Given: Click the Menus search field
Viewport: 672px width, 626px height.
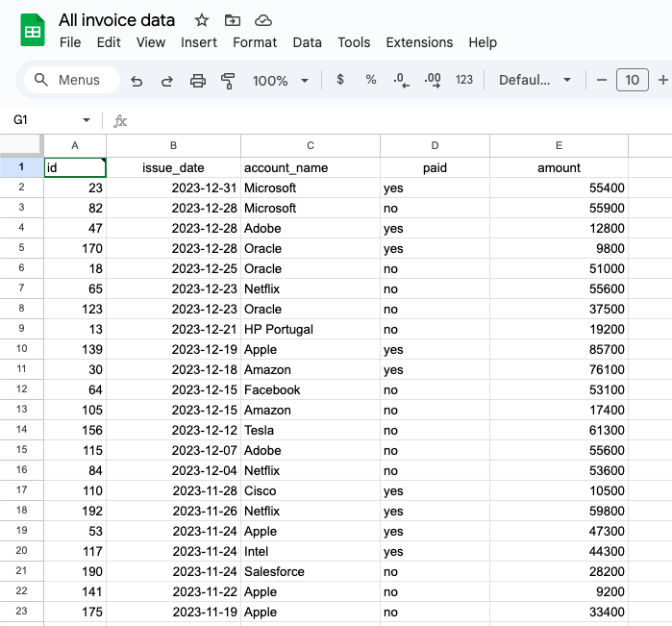Looking at the screenshot, I should click(x=72, y=80).
